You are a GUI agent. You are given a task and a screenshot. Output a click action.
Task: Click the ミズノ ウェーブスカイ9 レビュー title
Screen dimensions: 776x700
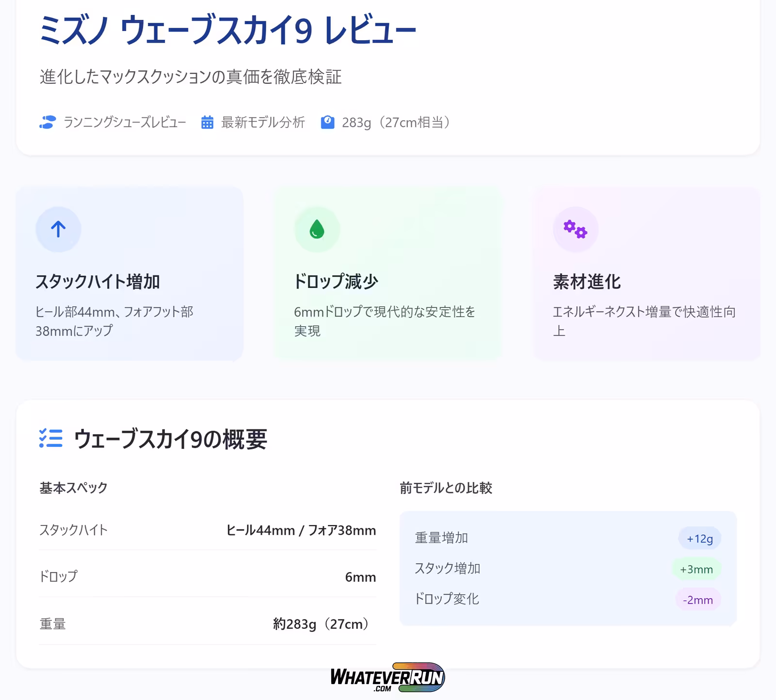(x=227, y=30)
